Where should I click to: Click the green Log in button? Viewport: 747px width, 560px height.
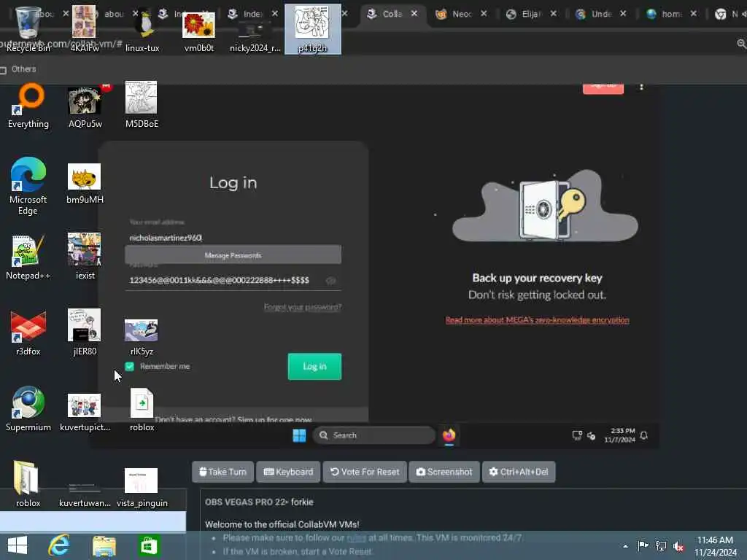click(314, 366)
